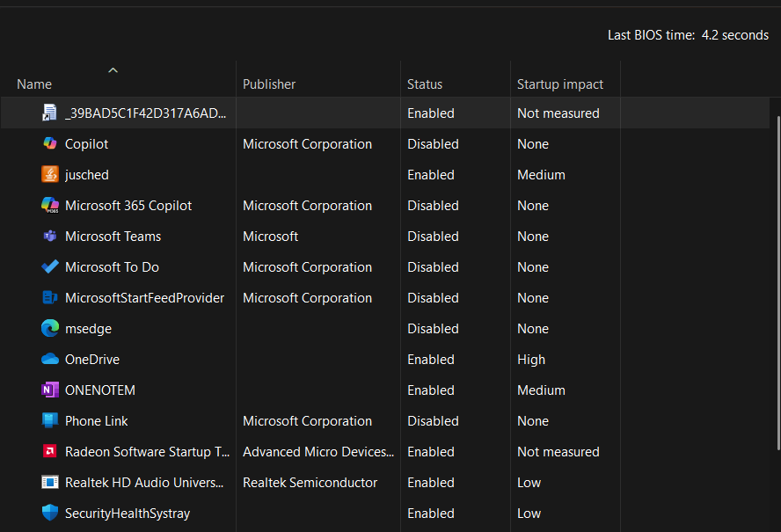The width and height of the screenshot is (781, 532).
Task: Sort list by Status column header
Action: (x=425, y=84)
